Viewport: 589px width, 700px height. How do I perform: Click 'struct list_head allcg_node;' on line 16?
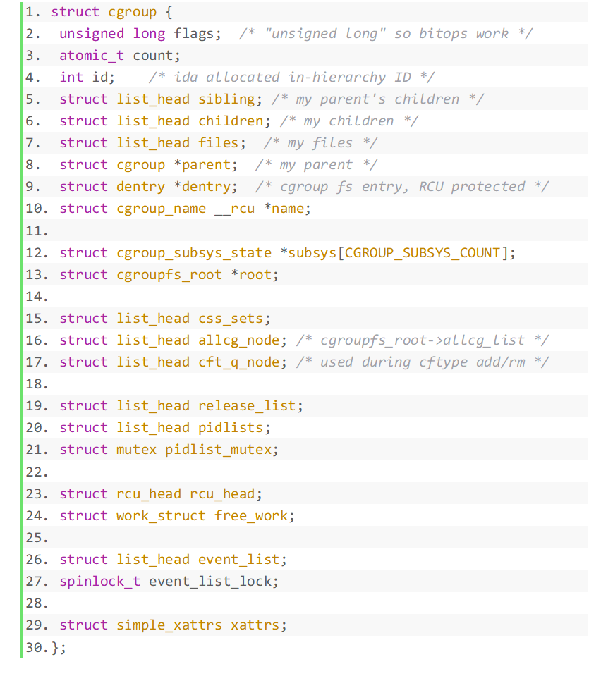173,340
